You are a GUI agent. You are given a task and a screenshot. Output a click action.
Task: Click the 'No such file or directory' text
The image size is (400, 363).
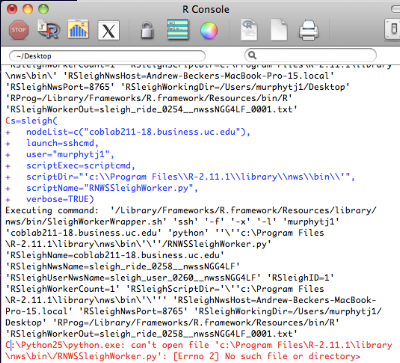289,356
